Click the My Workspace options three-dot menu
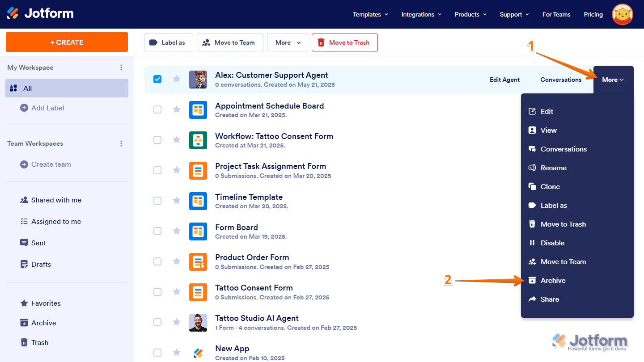This screenshot has height=362, width=644. [x=121, y=67]
